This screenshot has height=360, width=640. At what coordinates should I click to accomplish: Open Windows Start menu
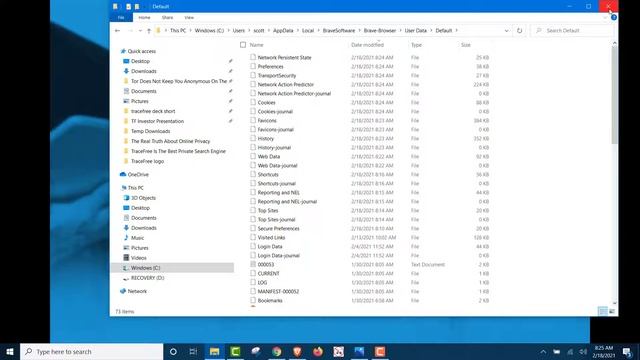click(x=10, y=351)
